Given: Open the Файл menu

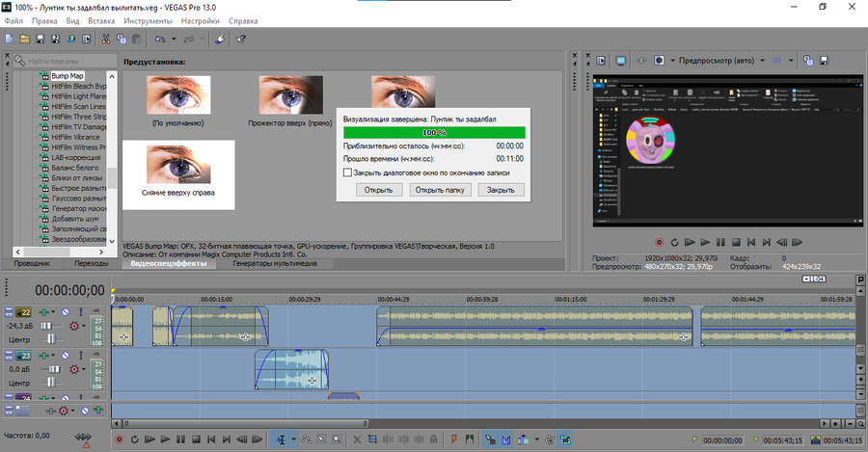Looking at the screenshot, I should pos(14,21).
